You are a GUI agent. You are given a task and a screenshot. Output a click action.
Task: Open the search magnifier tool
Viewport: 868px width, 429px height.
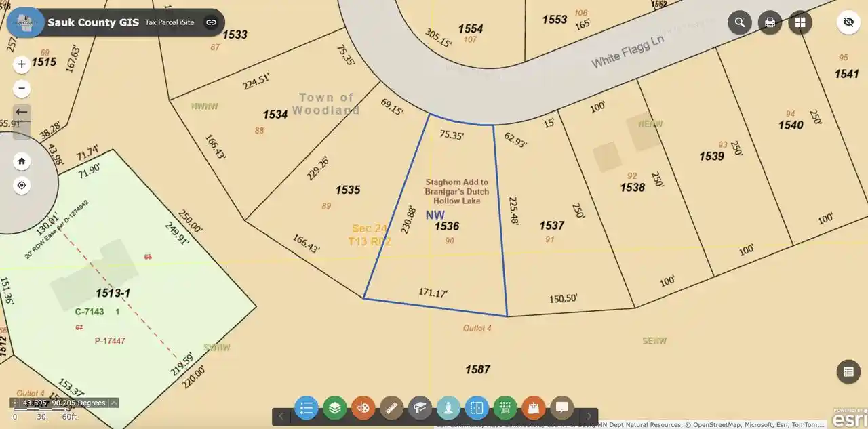pos(740,22)
